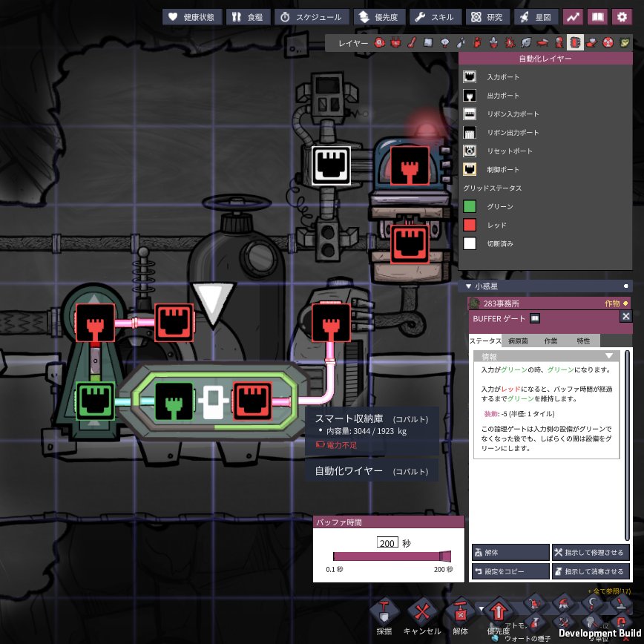Select the priority up-arrow tool
This screenshot has width=644, height=644.
click(x=499, y=612)
